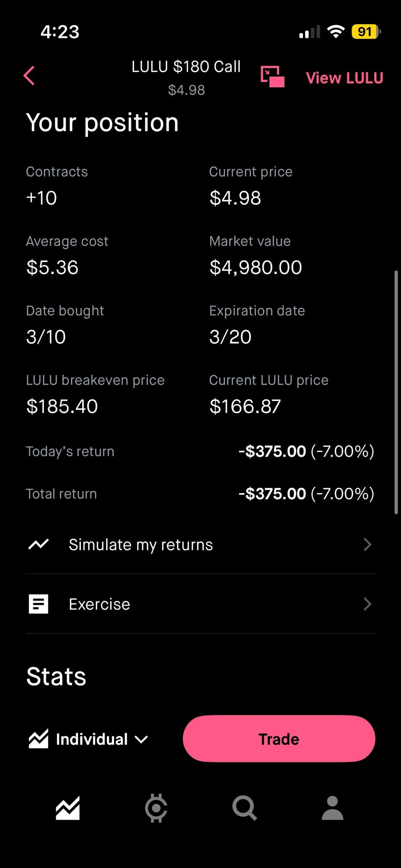Tap the Exercise document icon
The width and height of the screenshot is (401, 868).
coord(39,604)
